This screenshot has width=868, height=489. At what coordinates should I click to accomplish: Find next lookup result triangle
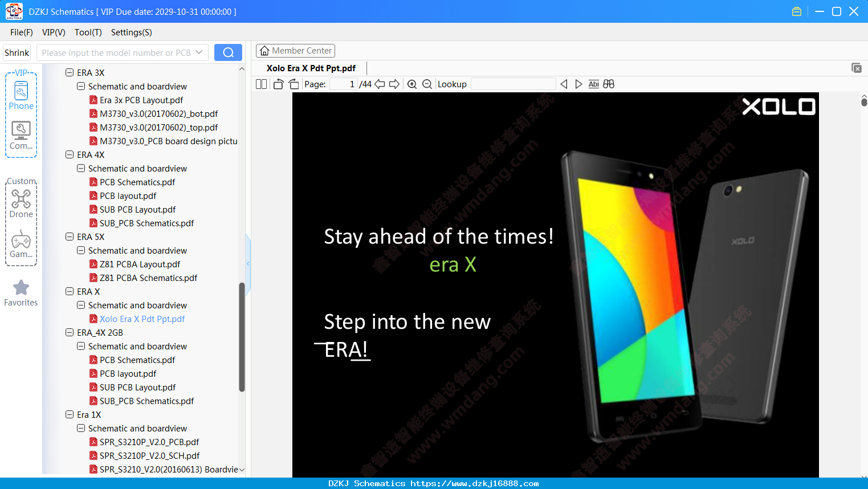click(x=578, y=84)
